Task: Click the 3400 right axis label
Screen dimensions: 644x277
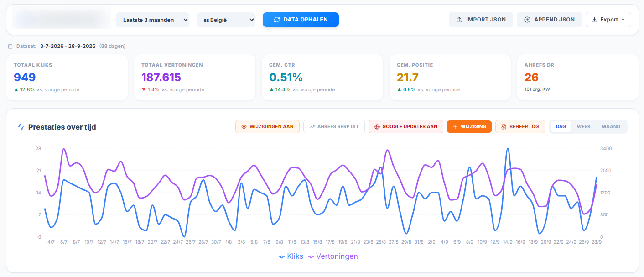Action: point(606,148)
